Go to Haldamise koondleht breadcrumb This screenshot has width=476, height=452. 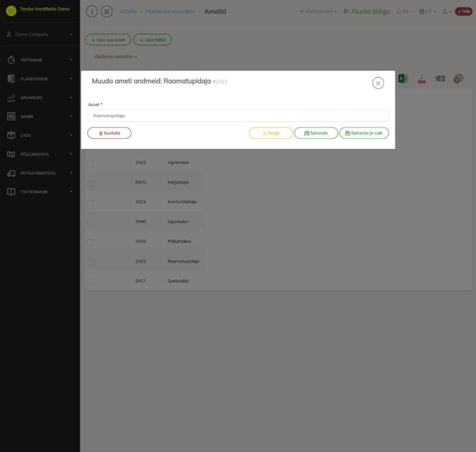(x=170, y=12)
